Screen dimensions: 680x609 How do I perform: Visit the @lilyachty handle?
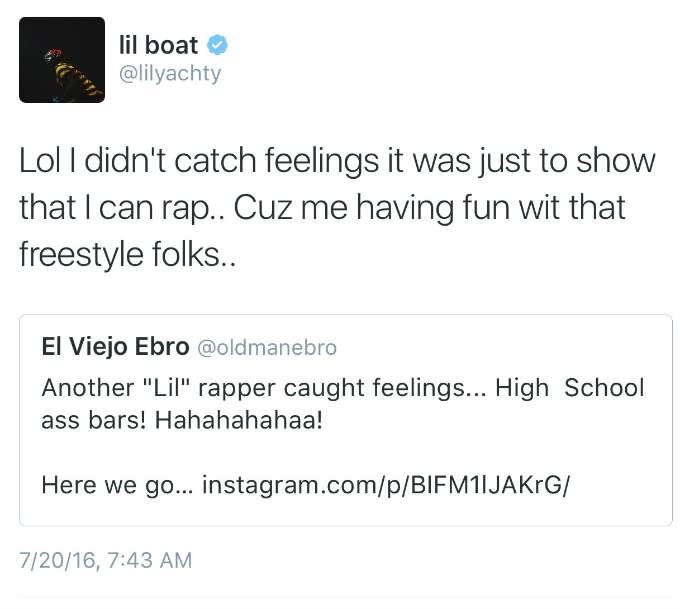coord(170,73)
